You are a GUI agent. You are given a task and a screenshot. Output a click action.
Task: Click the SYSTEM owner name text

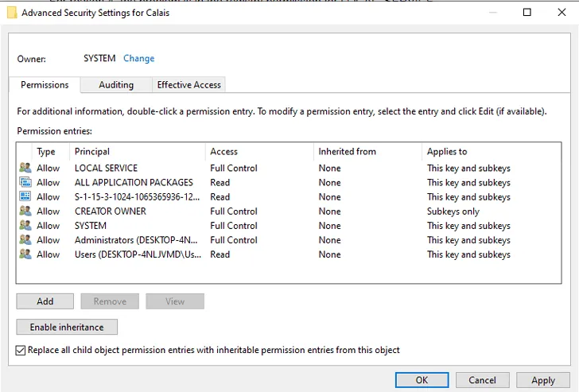tap(99, 58)
